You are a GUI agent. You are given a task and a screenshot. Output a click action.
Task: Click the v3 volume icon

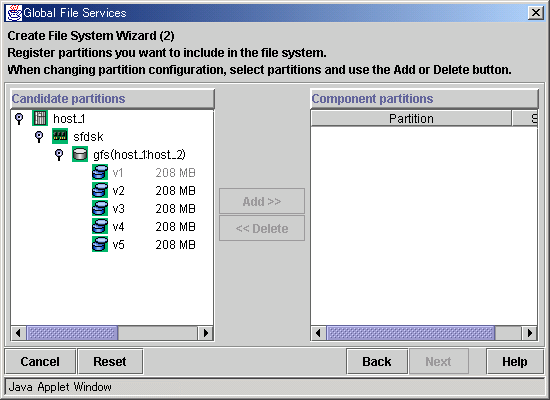(x=100, y=208)
